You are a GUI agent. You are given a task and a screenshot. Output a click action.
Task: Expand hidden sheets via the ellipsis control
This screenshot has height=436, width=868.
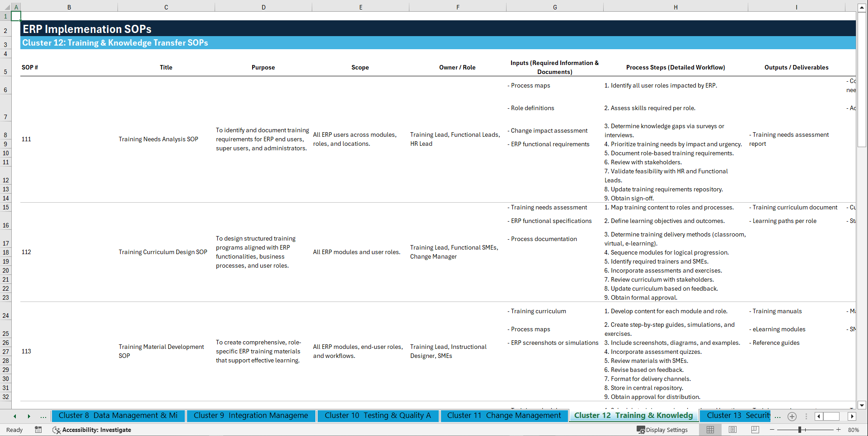(x=43, y=416)
